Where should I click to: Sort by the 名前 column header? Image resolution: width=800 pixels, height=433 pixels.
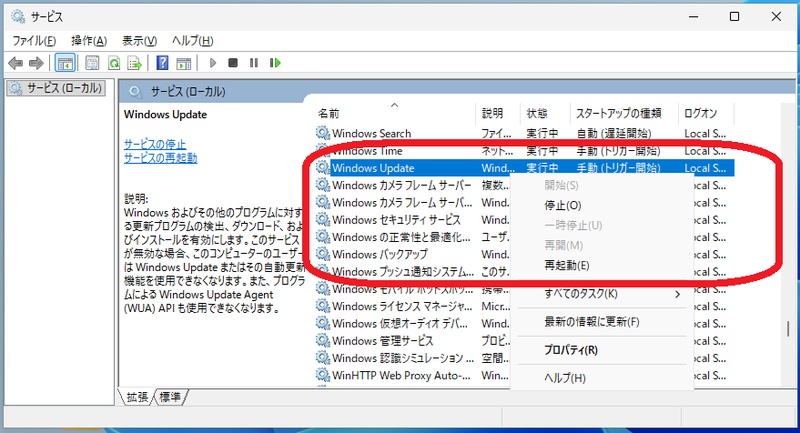[395, 113]
